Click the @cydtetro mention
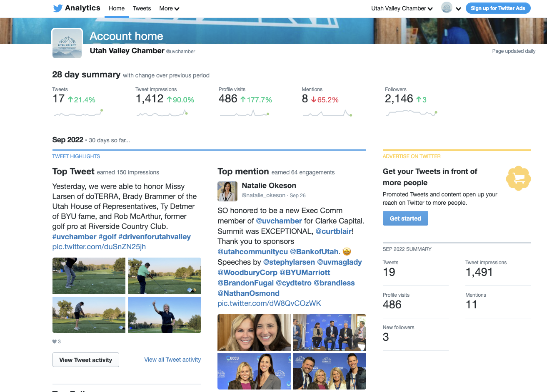The image size is (547, 392). pos(294,283)
